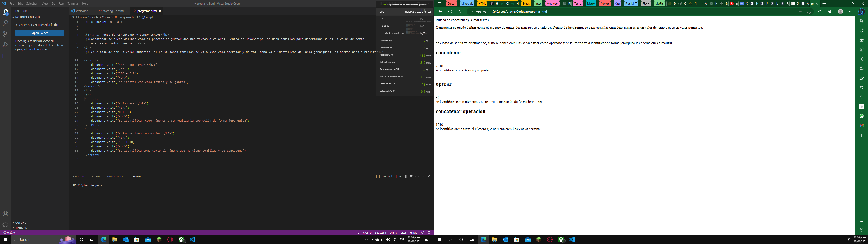
Task: Open Explorer views and more actions menu
Action: 63,11
